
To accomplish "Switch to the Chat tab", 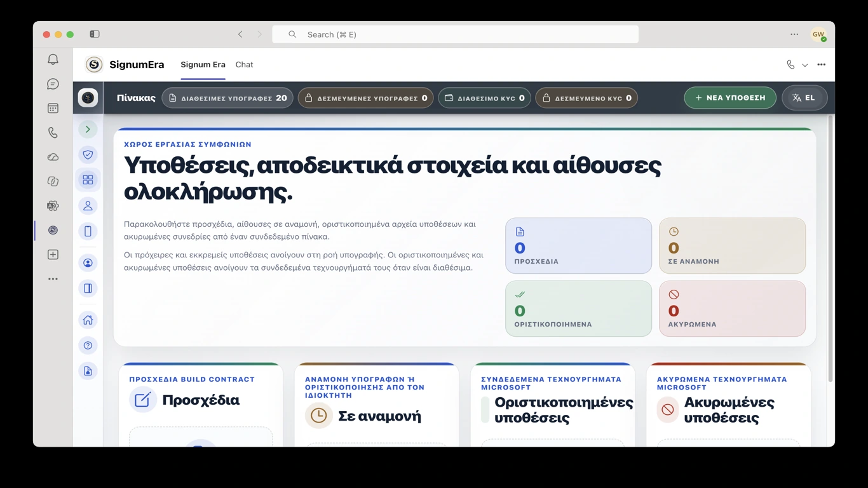I will point(244,64).
